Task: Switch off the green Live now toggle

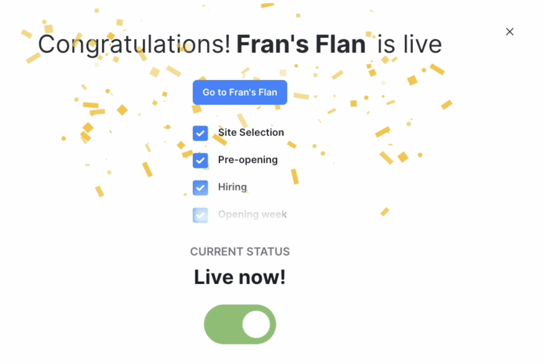Action: (x=240, y=324)
